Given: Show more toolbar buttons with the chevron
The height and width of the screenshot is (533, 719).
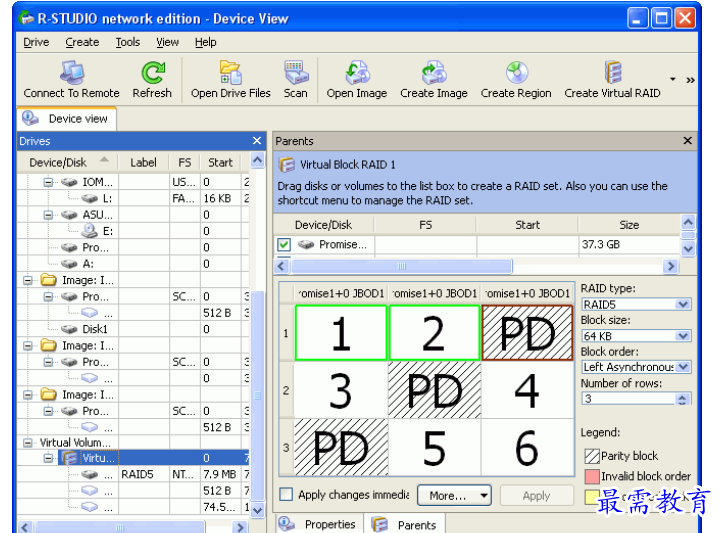Looking at the screenshot, I should coord(690,80).
